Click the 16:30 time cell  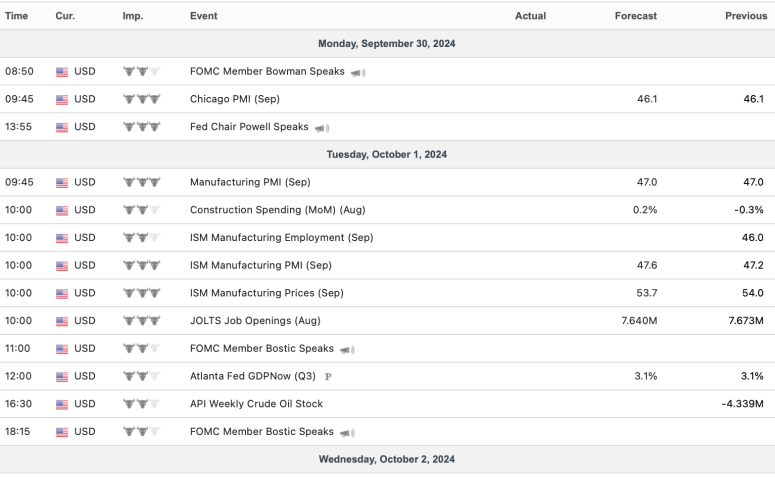tap(18, 403)
